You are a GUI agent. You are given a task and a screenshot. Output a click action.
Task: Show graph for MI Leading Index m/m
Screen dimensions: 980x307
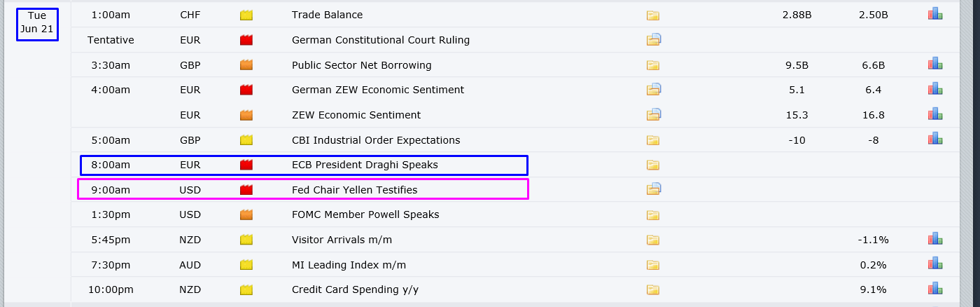pyautogui.click(x=935, y=264)
